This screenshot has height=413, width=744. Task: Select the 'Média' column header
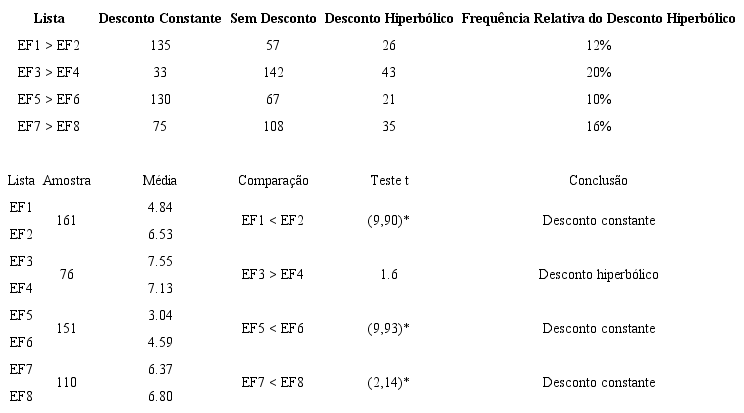[160, 181]
